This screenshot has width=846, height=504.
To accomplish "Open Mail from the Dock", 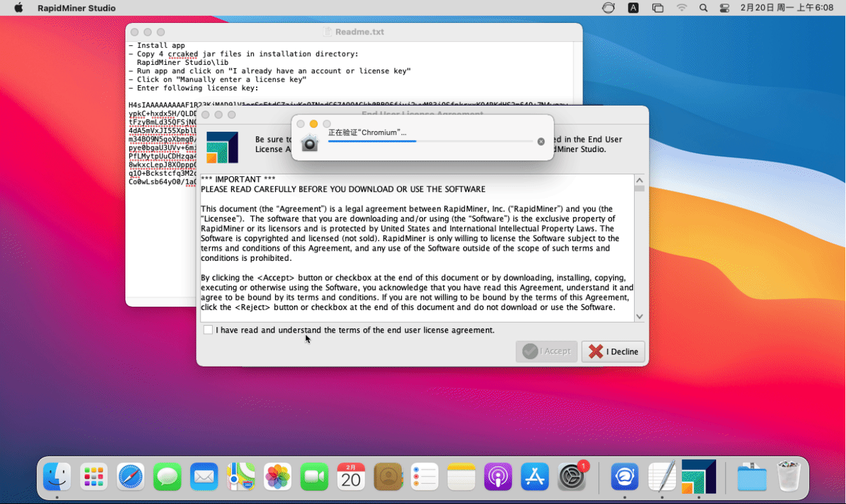I will click(x=204, y=477).
